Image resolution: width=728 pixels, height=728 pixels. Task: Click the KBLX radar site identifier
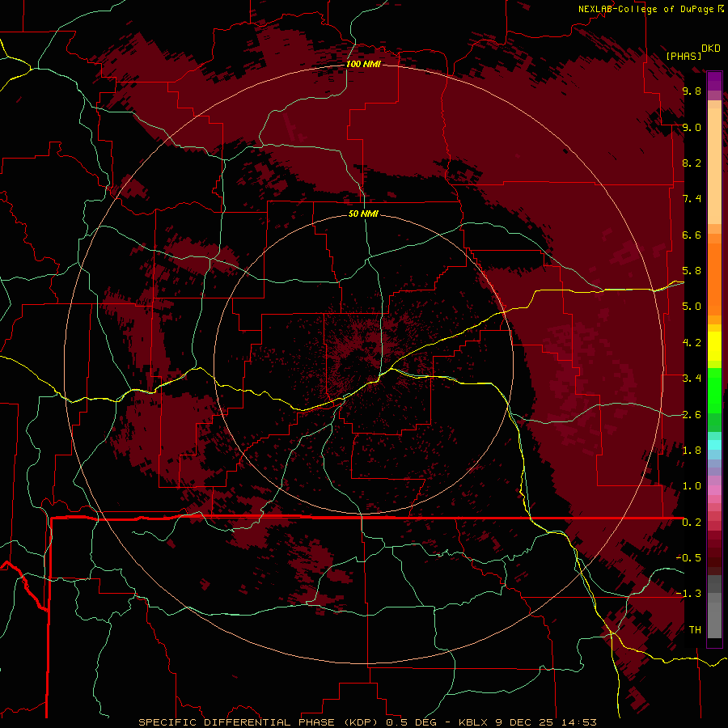coord(473,722)
